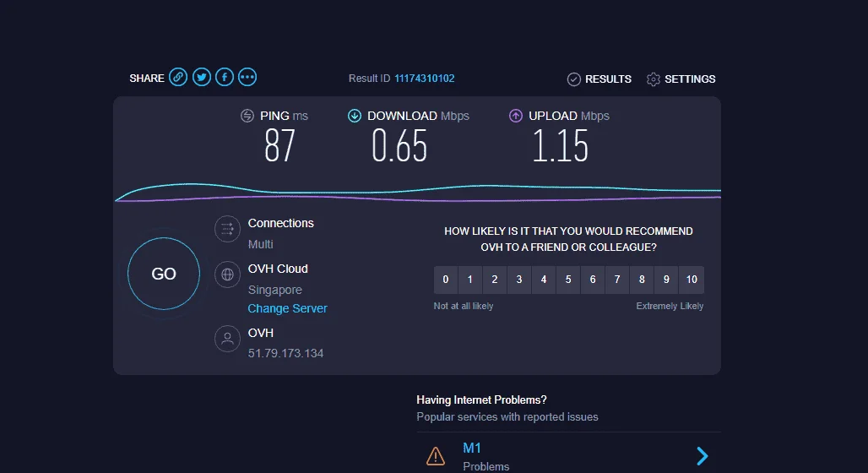Click the Multi connections label

260,244
